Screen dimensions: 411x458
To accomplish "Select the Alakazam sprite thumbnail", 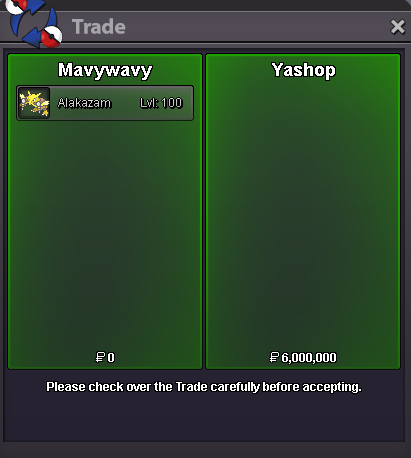I will pos(34,103).
